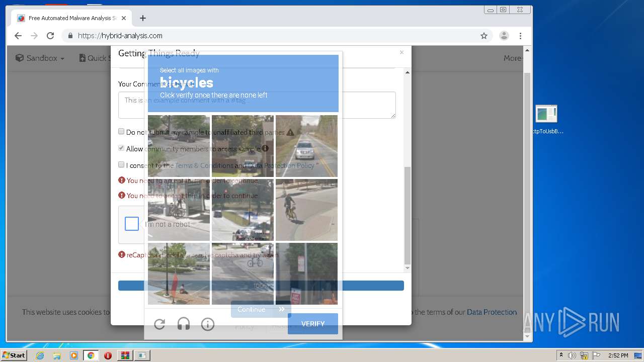Open the Chrome three-dot menu
644x362 pixels.
click(x=520, y=36)
